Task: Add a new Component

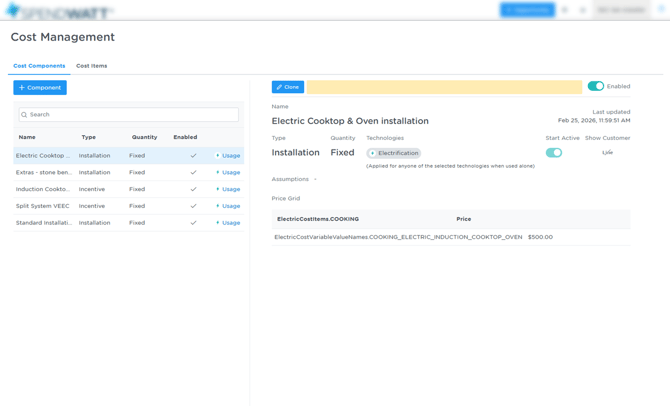Action: 40,88
